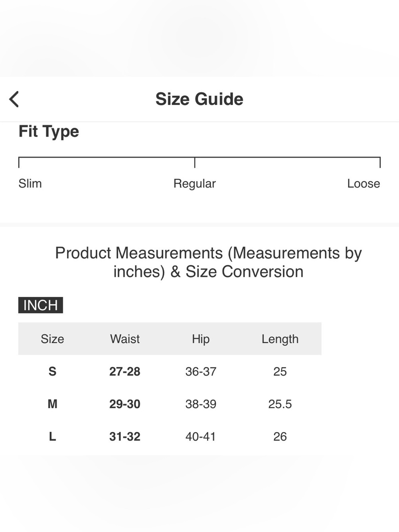Screen dimensions: 399x532
Task: Click the Slim fit label
Action: pos(30,183)
